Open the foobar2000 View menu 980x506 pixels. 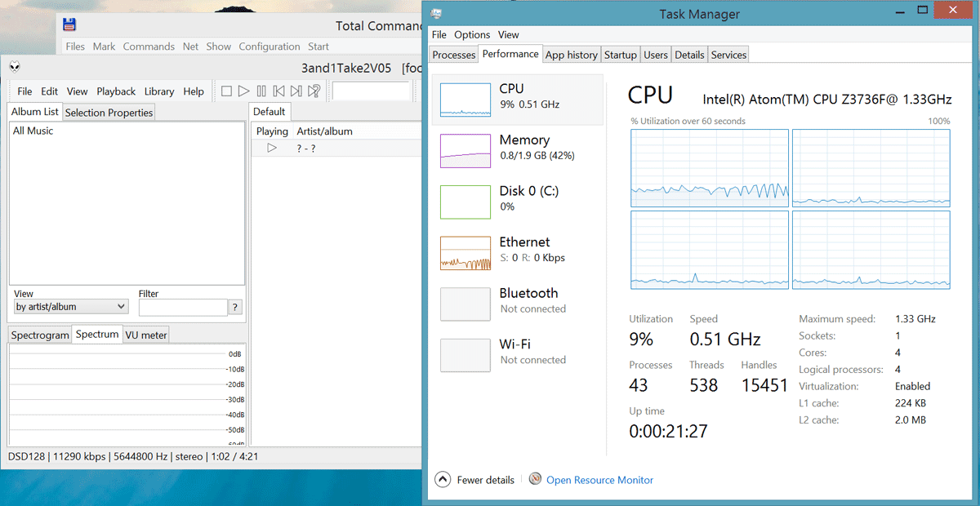78,91
